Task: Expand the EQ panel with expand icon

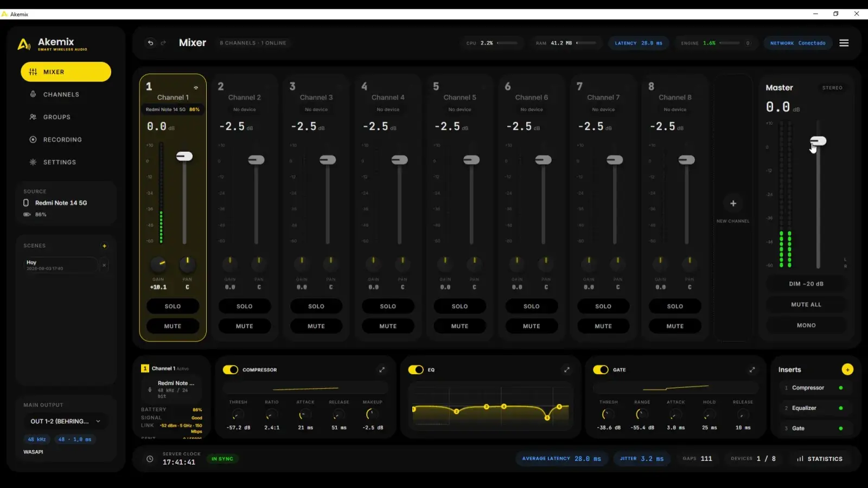Action: (x=567, y=370)
